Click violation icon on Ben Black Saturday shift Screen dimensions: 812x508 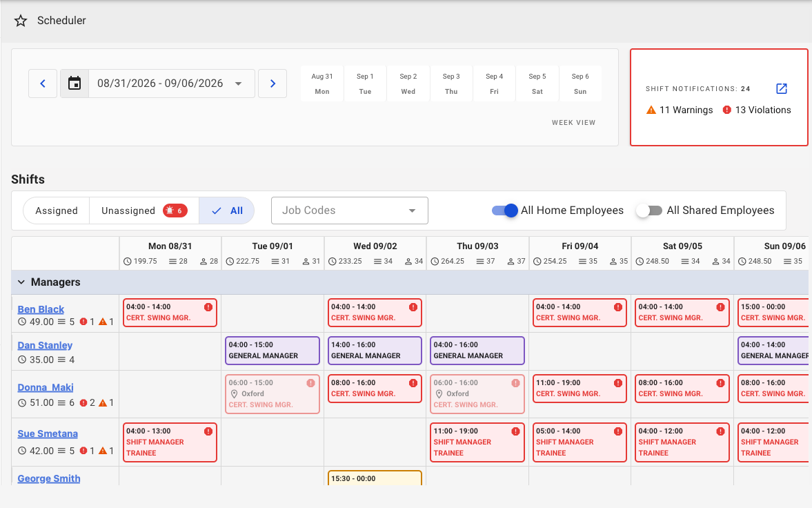pyautogui.click(x=720, y=307)
